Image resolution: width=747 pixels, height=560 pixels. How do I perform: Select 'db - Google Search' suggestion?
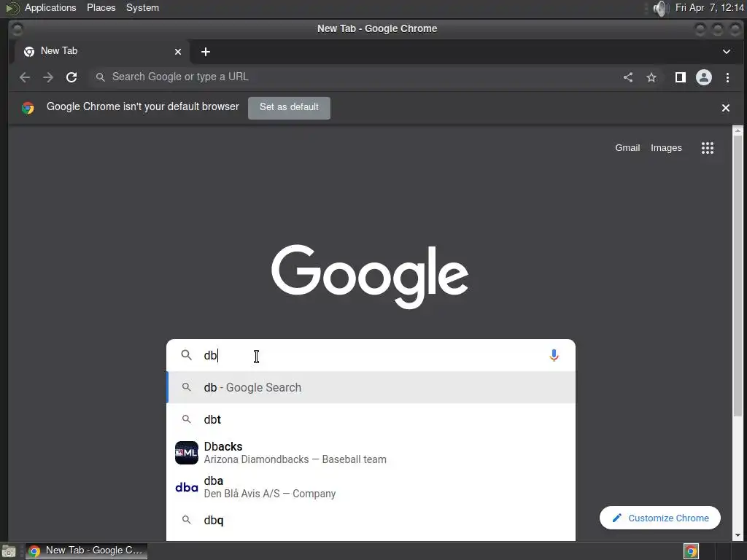pos(371,387)
